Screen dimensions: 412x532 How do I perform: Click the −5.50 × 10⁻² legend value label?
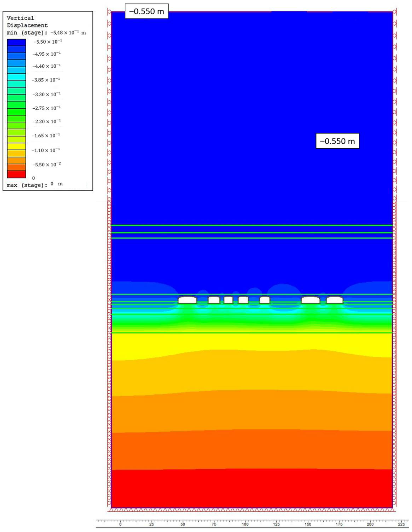pyautogui.click(x=46, y=164)
